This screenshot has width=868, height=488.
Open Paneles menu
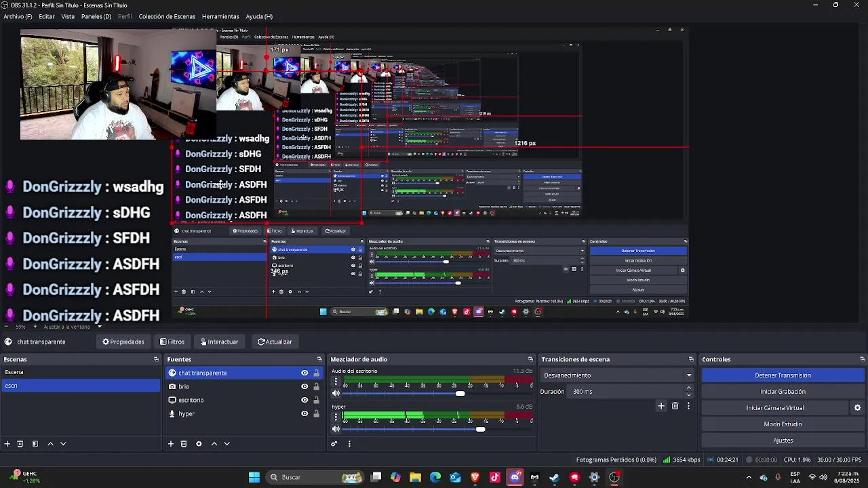coord(96,16)
